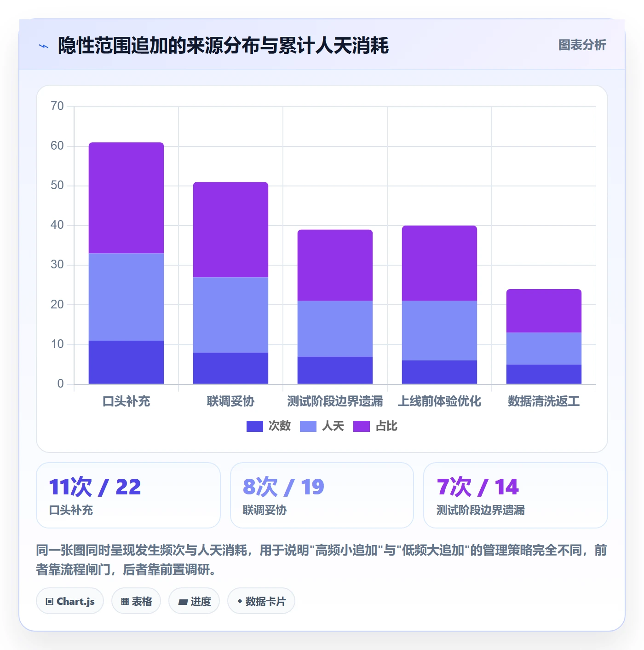Click the chart title 隐性范围追加的来源分布与累计人天消耗
The width and height of the screenshot is (644, 650).
point(223,46)
